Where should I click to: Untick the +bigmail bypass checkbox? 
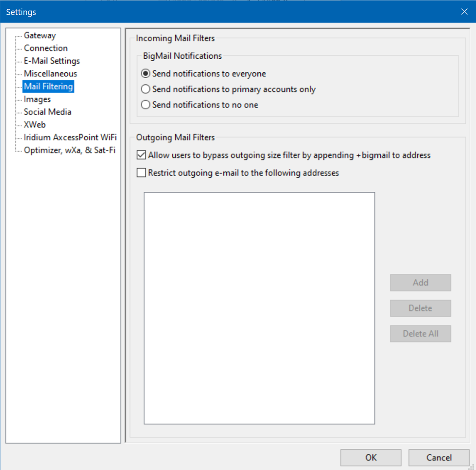pyautogui.click(x=141, y=155)
